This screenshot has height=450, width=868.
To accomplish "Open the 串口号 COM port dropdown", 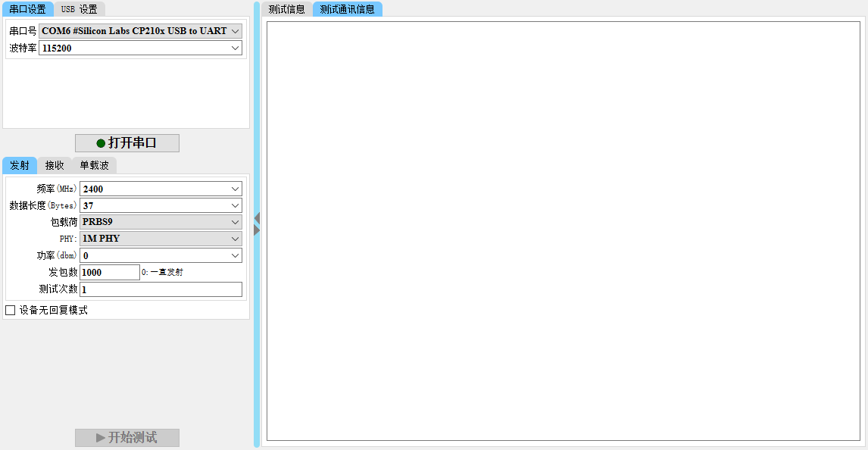I will tap(237, 31).
